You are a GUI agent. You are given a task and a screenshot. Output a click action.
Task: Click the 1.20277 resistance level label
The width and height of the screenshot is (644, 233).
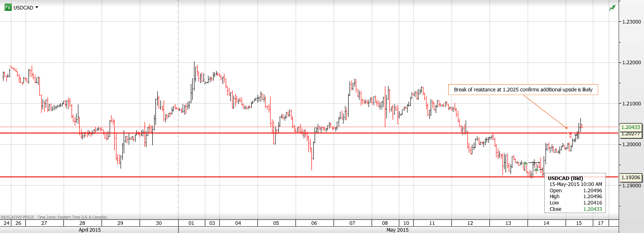630,133
